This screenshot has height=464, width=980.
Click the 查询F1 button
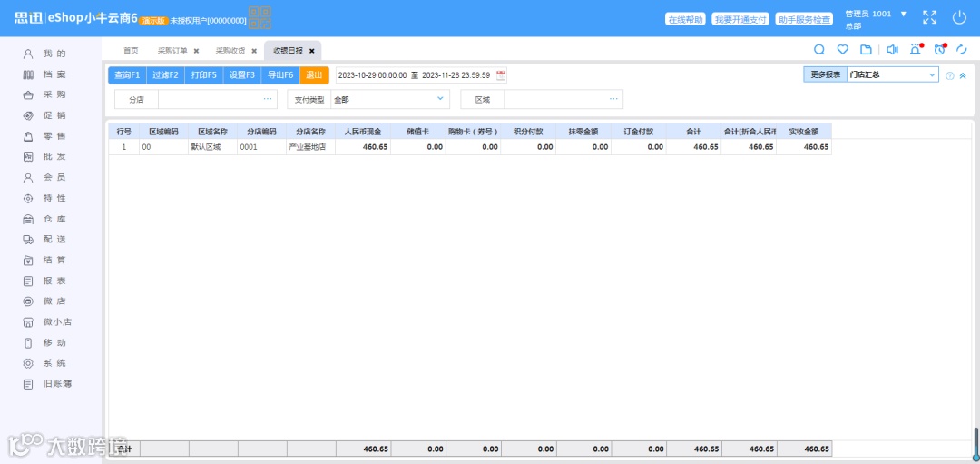pyautogui.click(x=128, y=75)
